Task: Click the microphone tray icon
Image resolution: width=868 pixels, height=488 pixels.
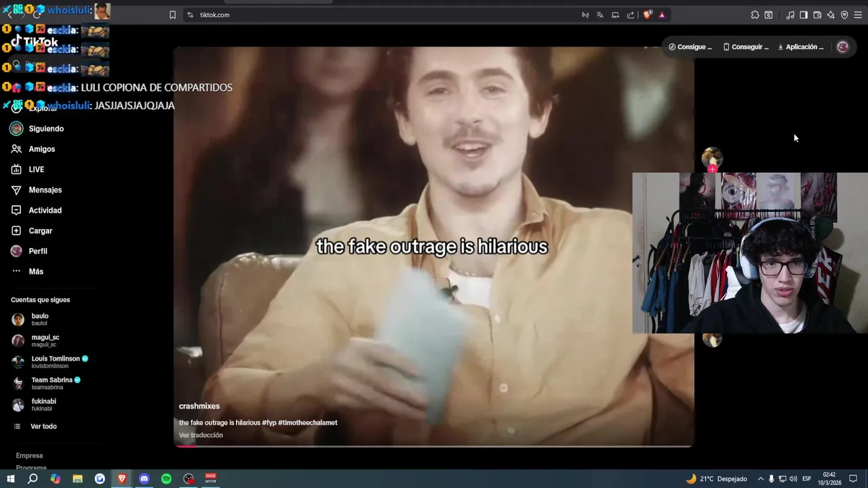Action: (771, 479)
